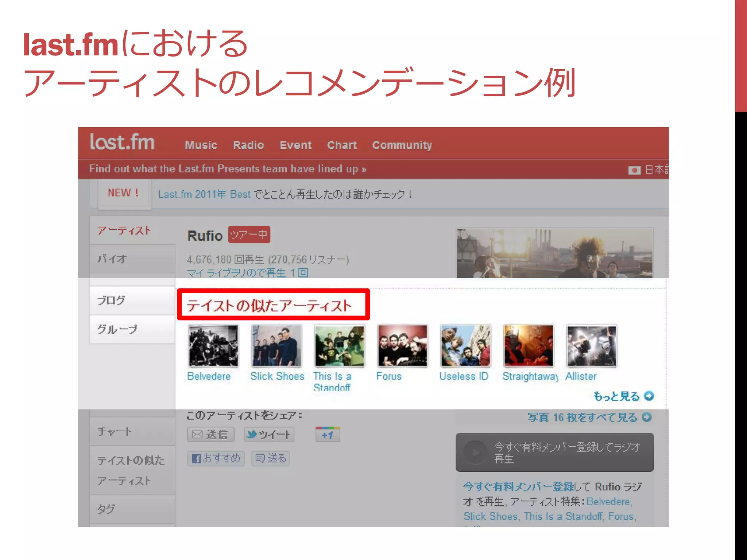Screen dimensions: 747x560
Task: Click the もっと見る more link
Action: click(x=617, y=396)
